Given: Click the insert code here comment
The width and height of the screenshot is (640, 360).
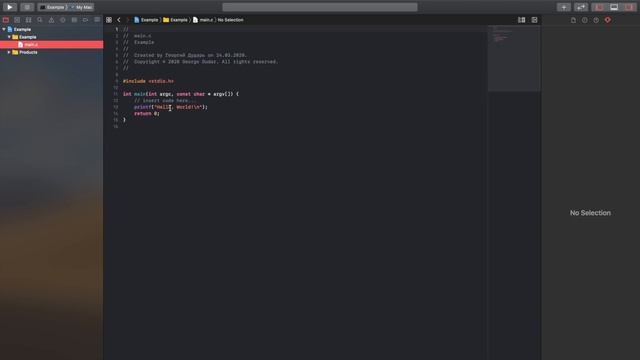Looking at the screenshot, I should click(165, 100).
